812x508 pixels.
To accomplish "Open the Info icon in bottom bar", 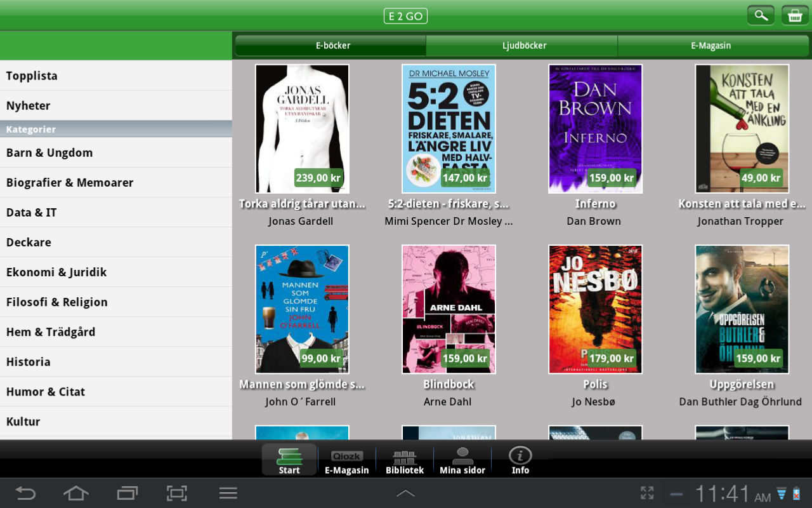I will [x=520, y=460].
